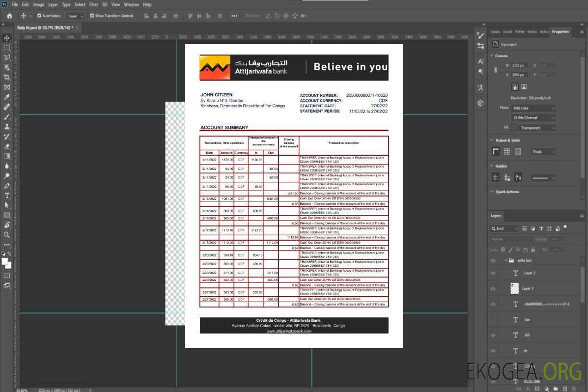
Task: Toggle Show Transform Controls checkbox
Action: [x=92, y=16]
